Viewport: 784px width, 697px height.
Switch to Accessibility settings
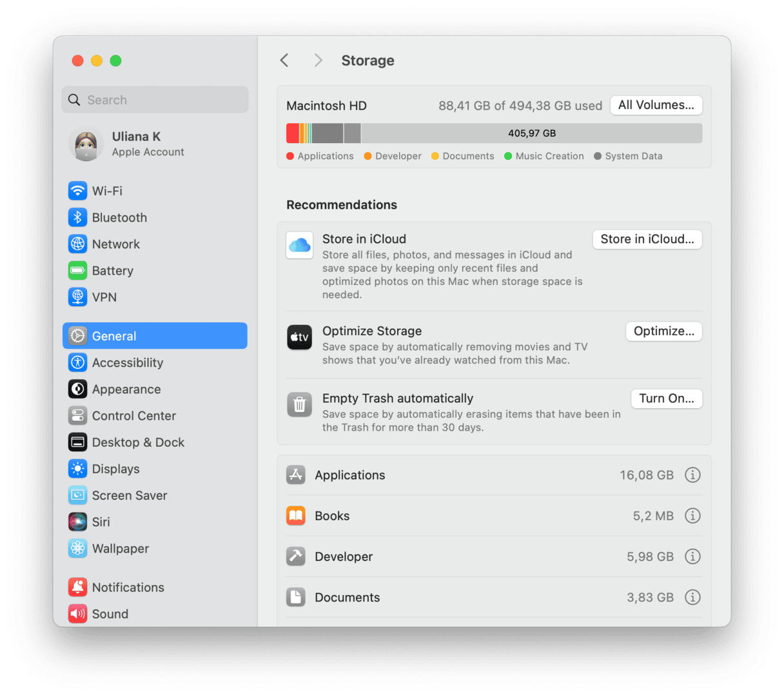(x=77, y=362)
